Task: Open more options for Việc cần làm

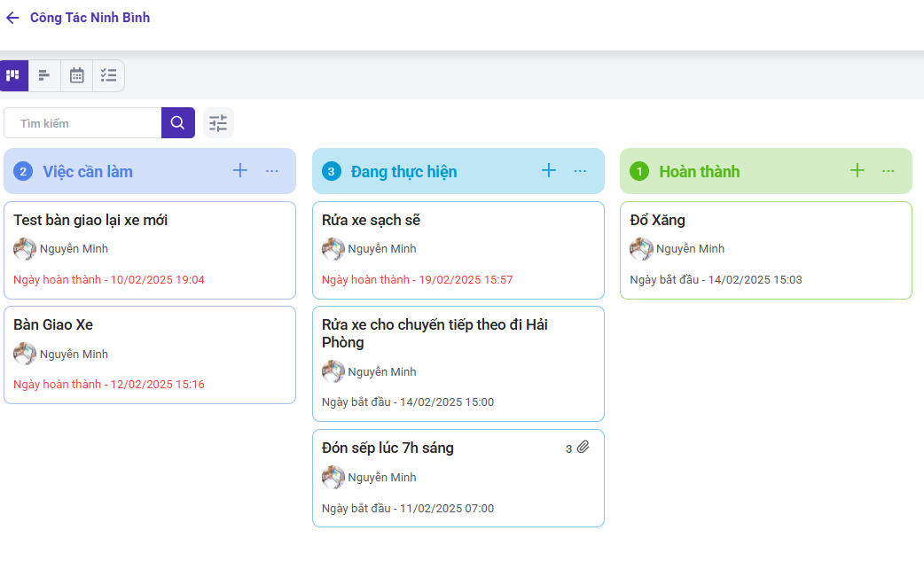Action: (272, 171)
